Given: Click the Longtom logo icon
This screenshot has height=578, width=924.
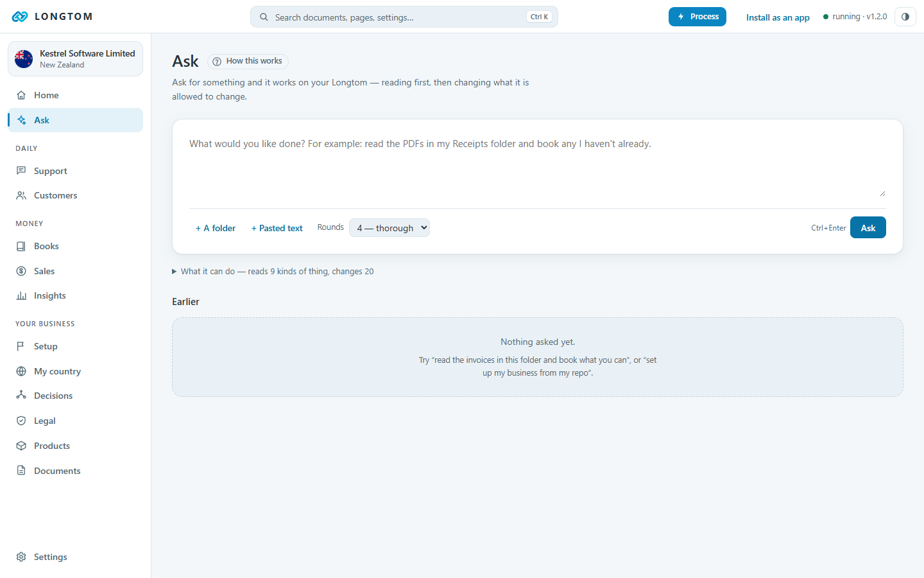Looking at the screenshot, I should pos(20,17).
